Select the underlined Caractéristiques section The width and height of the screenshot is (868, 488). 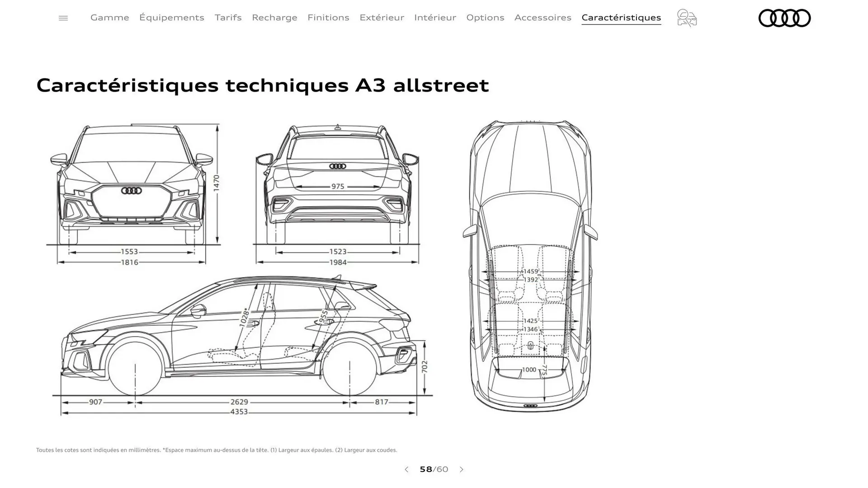click(621, 18)
